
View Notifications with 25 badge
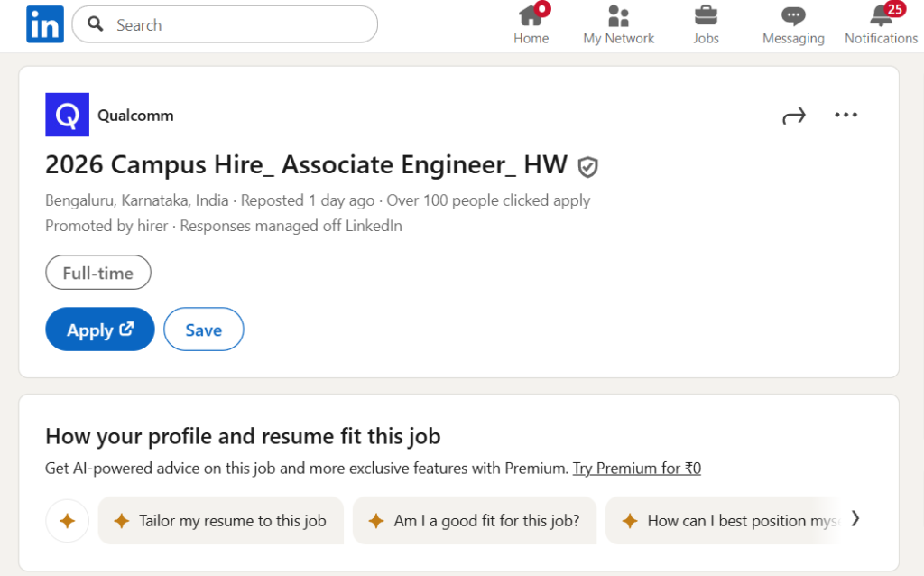point(881,24)
